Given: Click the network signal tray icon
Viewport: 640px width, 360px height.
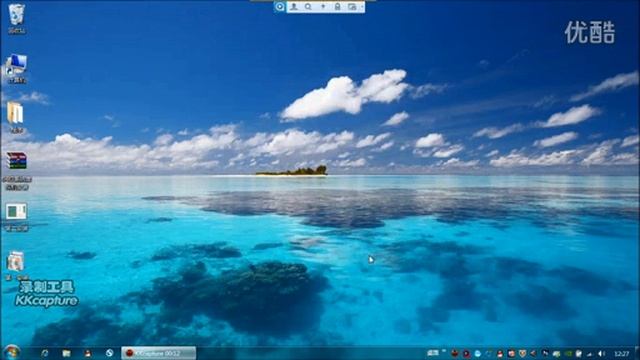Looking at the screenshot, I should 589,353.
